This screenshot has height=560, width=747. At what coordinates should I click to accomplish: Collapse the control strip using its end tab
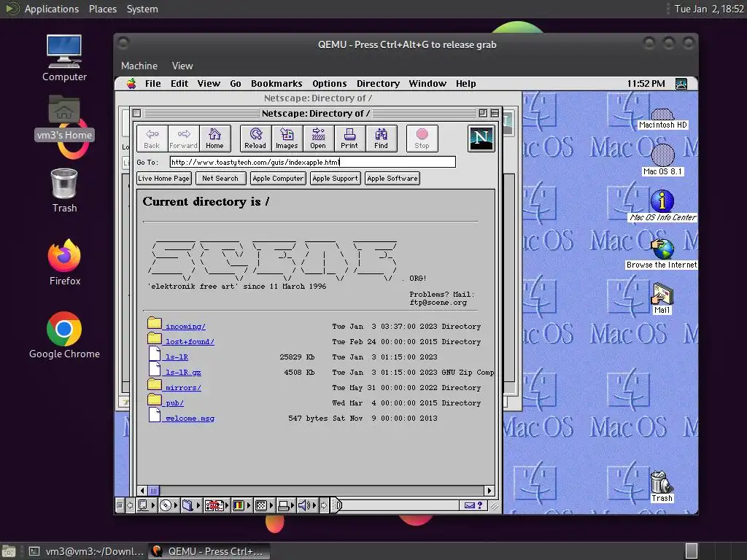336,505
